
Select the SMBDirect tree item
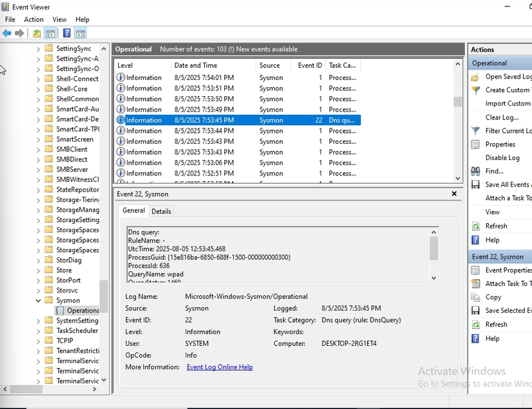click(x=72, y=159)
